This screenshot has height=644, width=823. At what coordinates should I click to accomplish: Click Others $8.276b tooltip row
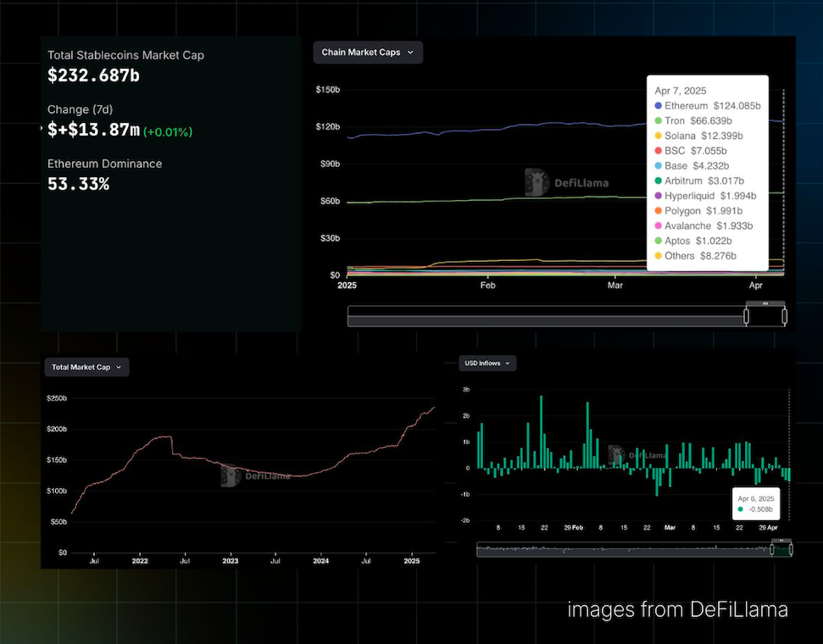[696, 256]
